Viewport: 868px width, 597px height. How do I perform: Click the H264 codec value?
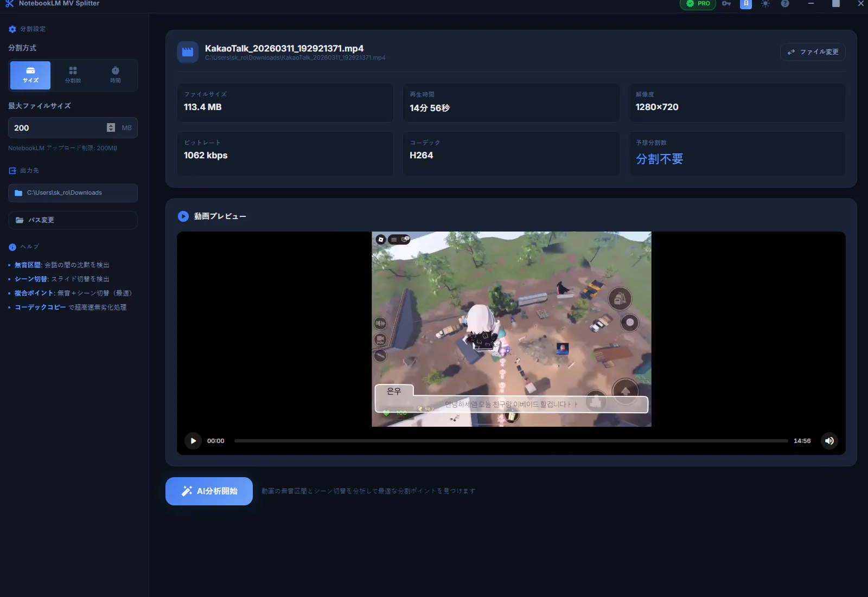click(x=422, y=156)
